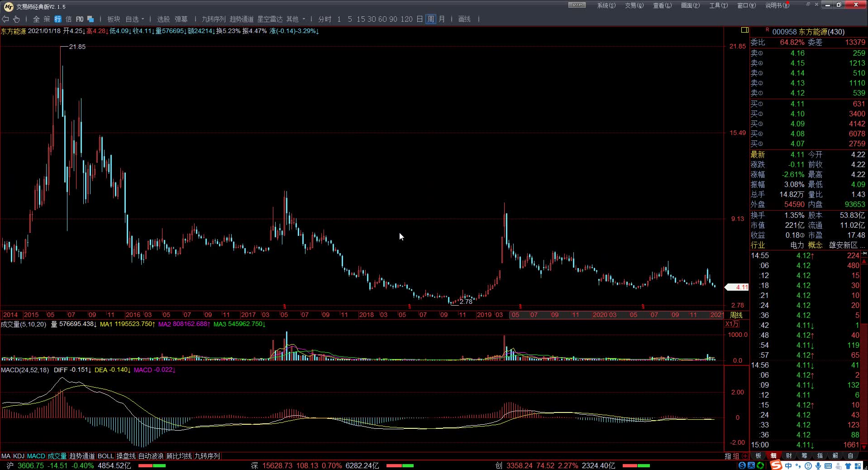Open the 系统(S) menu
This screenshot has height=470, width=868.
[x=606, y=5]
